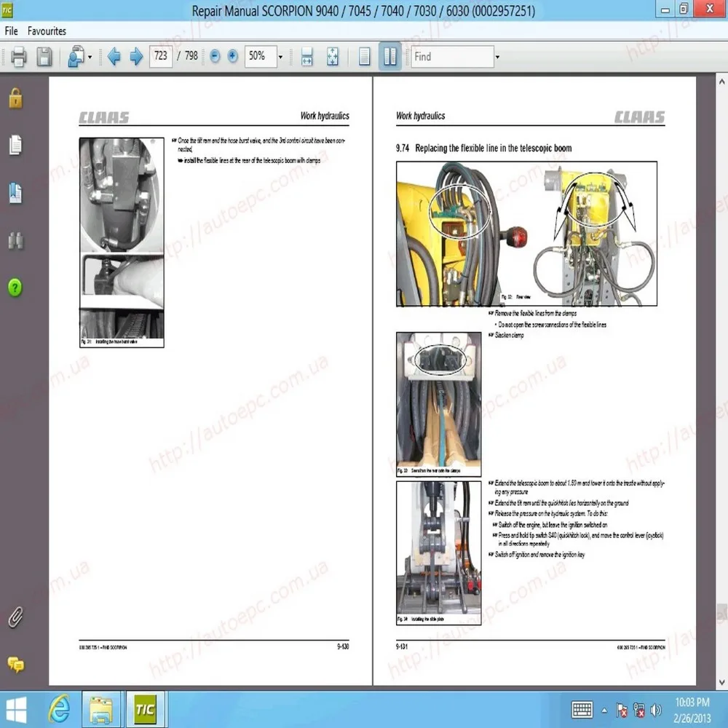728x728 pixels.
Task: Toggle the two-page view layout
Action: click(390, 56)
